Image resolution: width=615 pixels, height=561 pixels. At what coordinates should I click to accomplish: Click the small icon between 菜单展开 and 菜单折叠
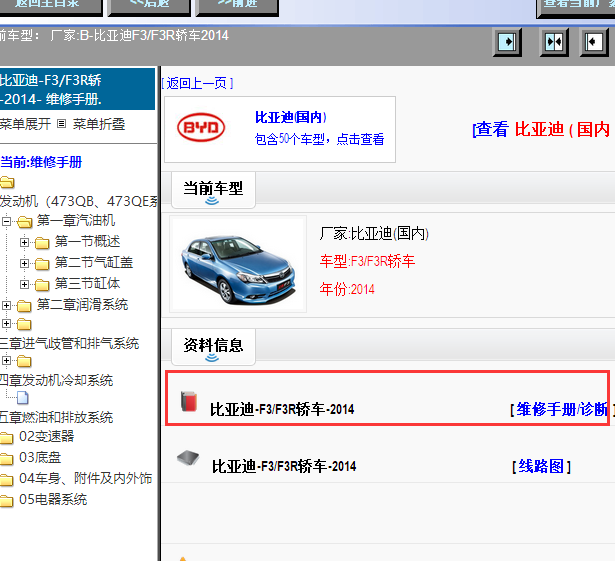(61, 124)
